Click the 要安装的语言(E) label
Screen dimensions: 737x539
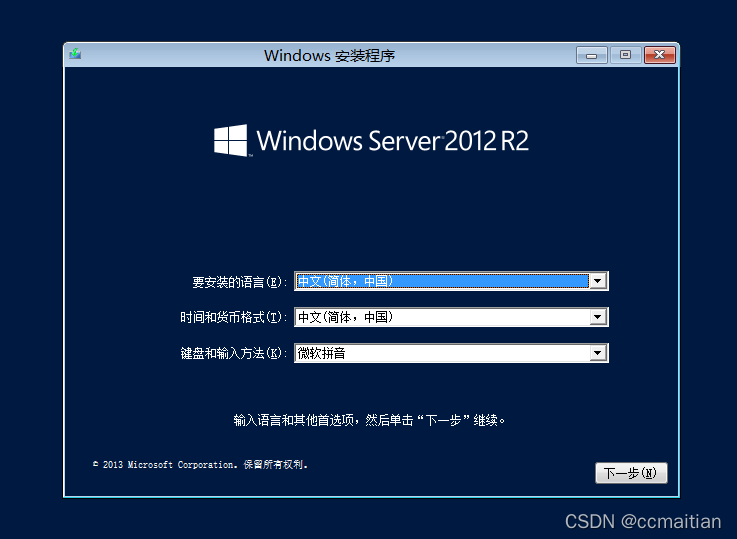tap(239, 282)
